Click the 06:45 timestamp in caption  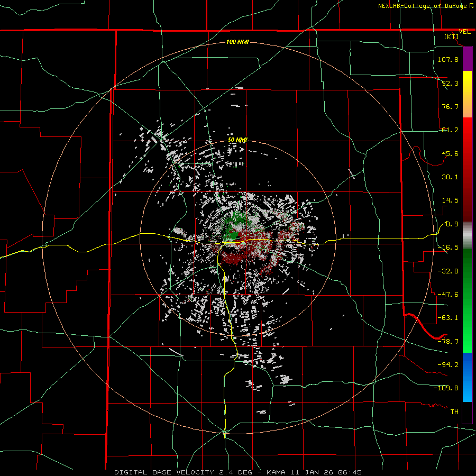[x=351, y=472]
